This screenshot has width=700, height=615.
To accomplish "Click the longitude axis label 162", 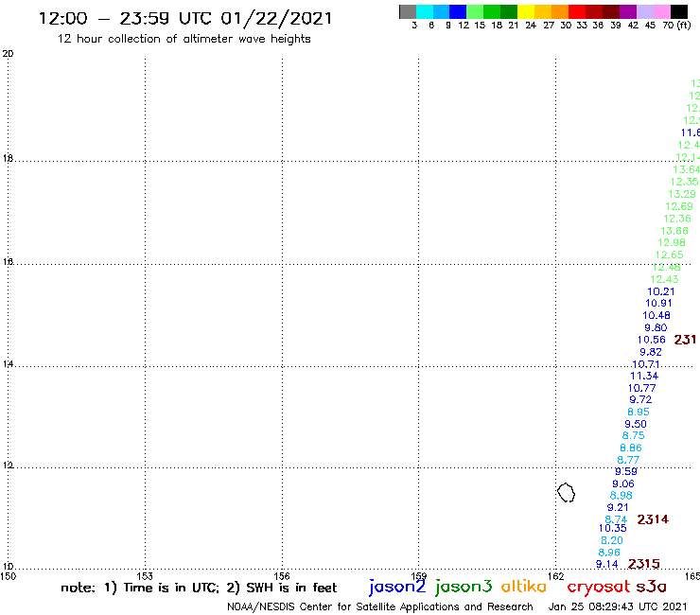I will 556,576.
